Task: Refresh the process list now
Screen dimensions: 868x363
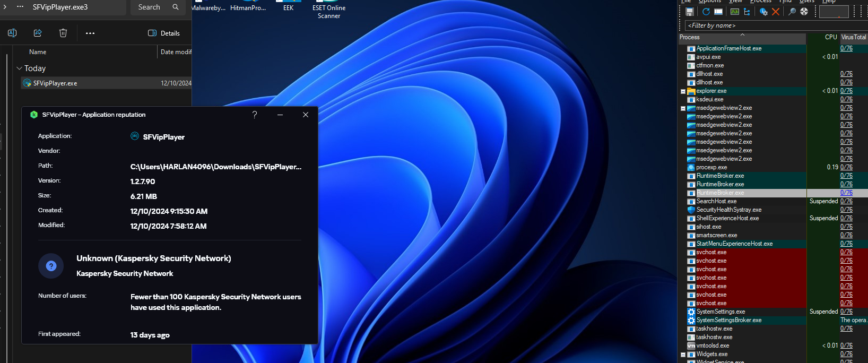Action: pos(706,12)
